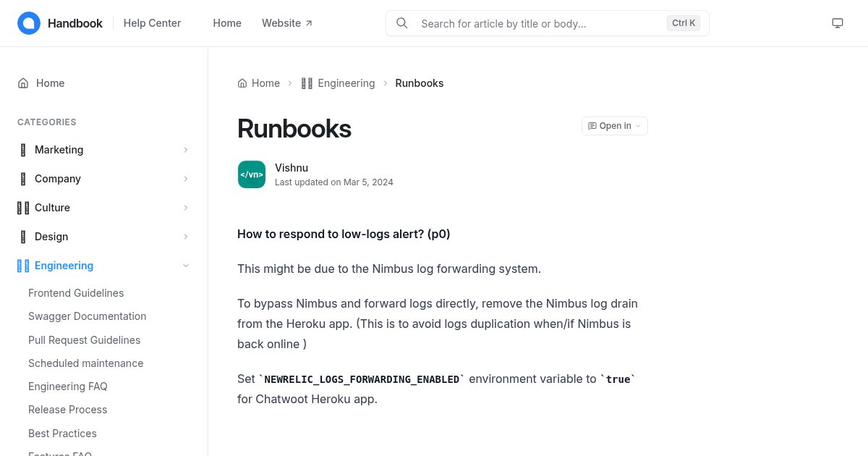Click the Ctrl K shortcut badge
Image resolution: width=868 pixels, height=456 pixels.
pyautogui.click(x=684, y=23)
